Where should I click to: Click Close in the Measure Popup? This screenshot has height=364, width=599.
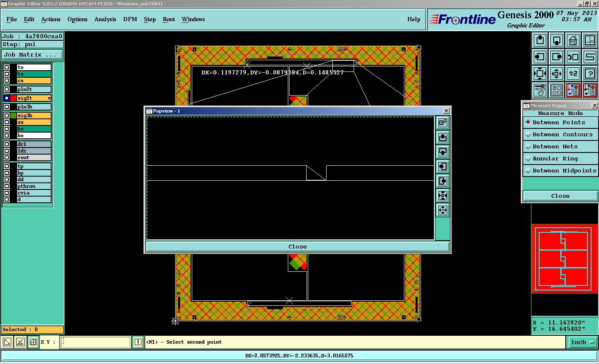[560, 196]
